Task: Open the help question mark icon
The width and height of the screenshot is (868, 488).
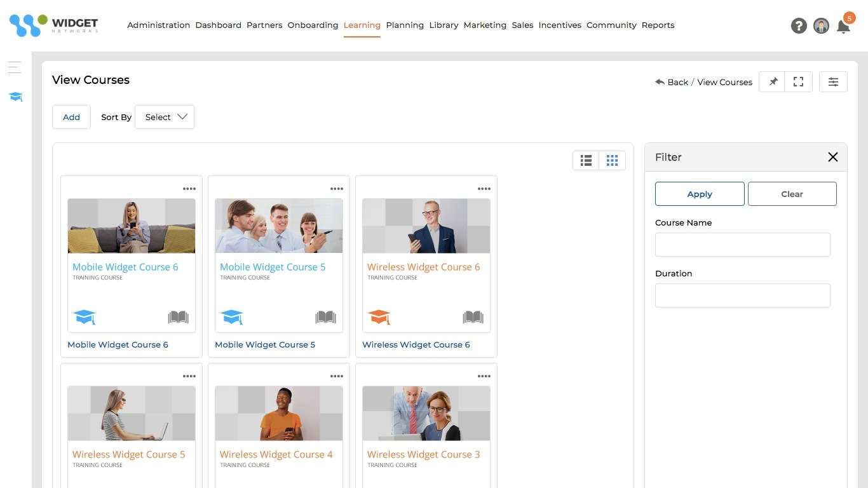Action: click(x=799, y=25)
